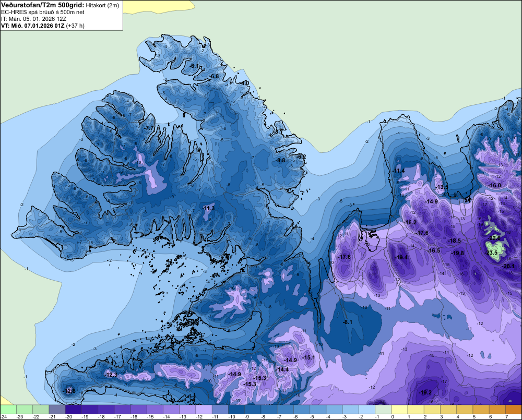
Task: Click the '-16.0' temperature label on map
Action: click(x=494, y=185)
